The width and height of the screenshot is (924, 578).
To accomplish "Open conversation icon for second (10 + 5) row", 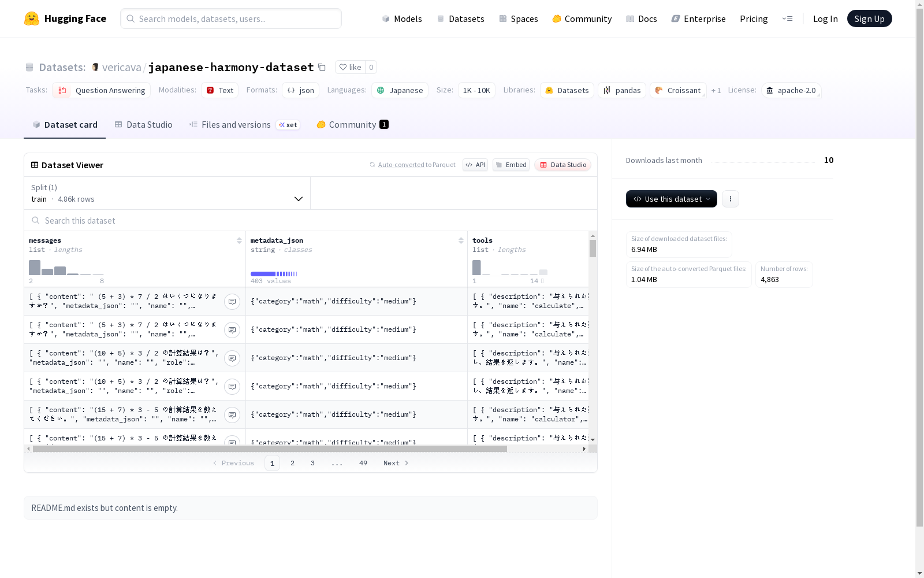I will pos(232,386).
